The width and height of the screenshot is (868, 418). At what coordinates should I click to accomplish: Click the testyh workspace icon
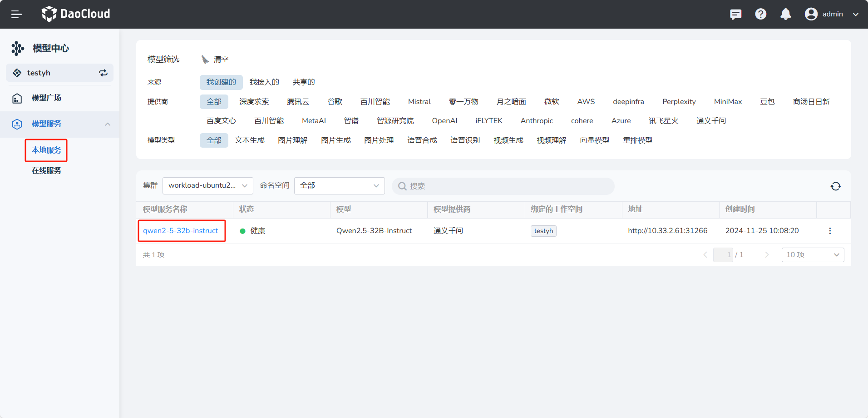pyautogui.click(x=17, y=73)
